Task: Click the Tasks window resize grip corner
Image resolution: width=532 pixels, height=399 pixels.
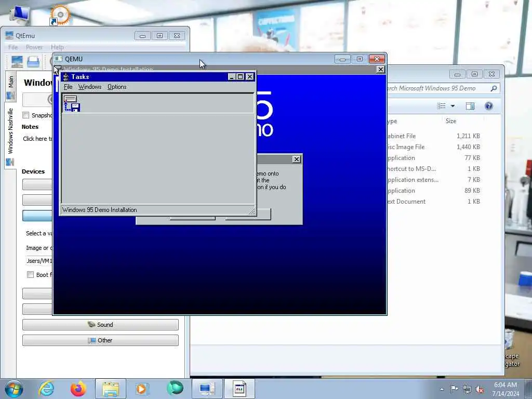Action: coord(252,212)
